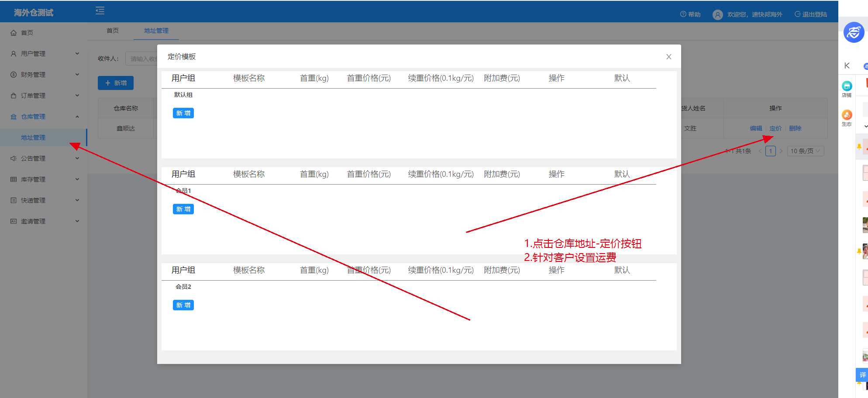Click the 库存管理 grid icon
Image resolution: width=868 pixels, height=398 pixels.
tap(14, 179)
